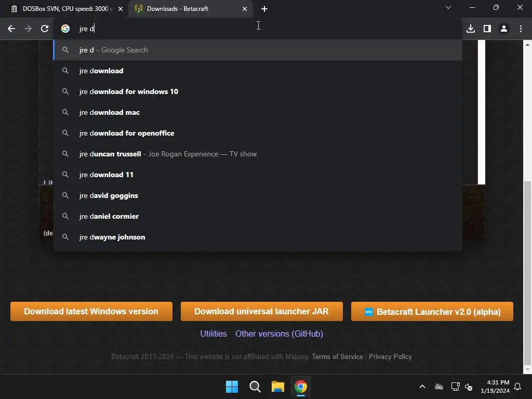Click the scrollbar up arrow
This screenshot has height=399, width=532.
coord(527,45)
